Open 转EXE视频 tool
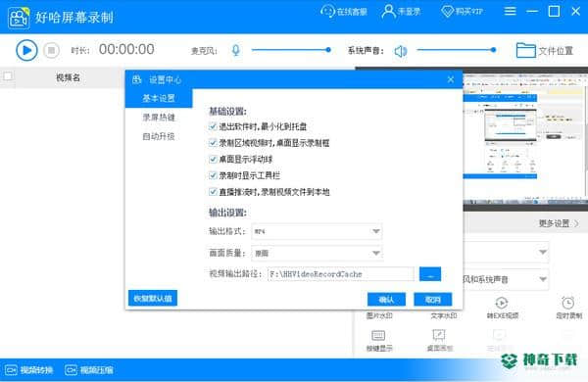This screenshot has height=382, width=588. pyautogui.click(x=502, y=309)
